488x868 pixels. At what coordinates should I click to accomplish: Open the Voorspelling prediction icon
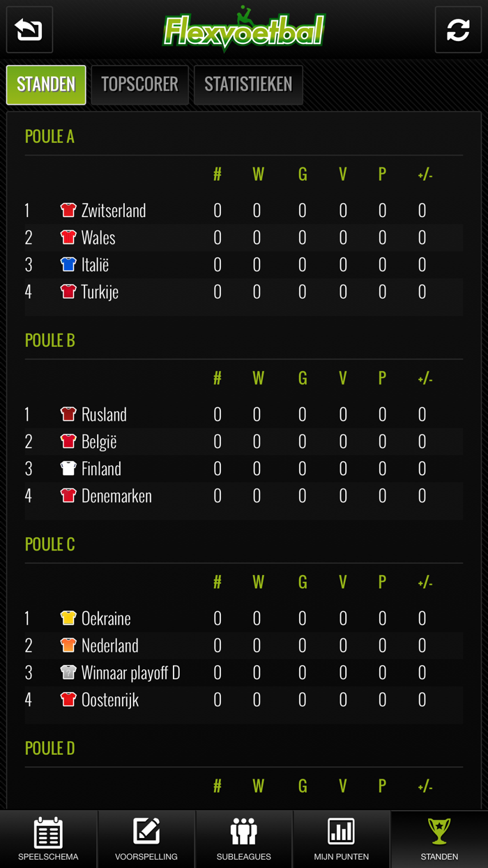145,839
